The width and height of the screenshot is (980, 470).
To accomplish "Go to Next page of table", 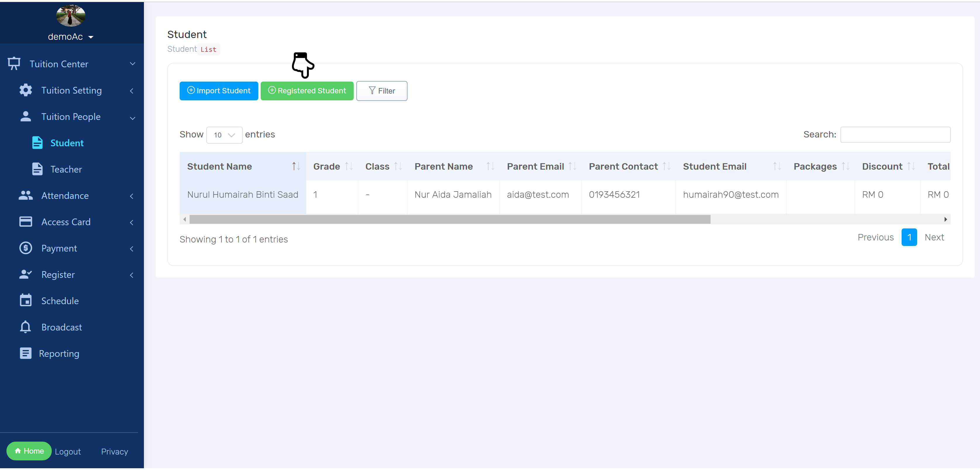I will [934, 237].
